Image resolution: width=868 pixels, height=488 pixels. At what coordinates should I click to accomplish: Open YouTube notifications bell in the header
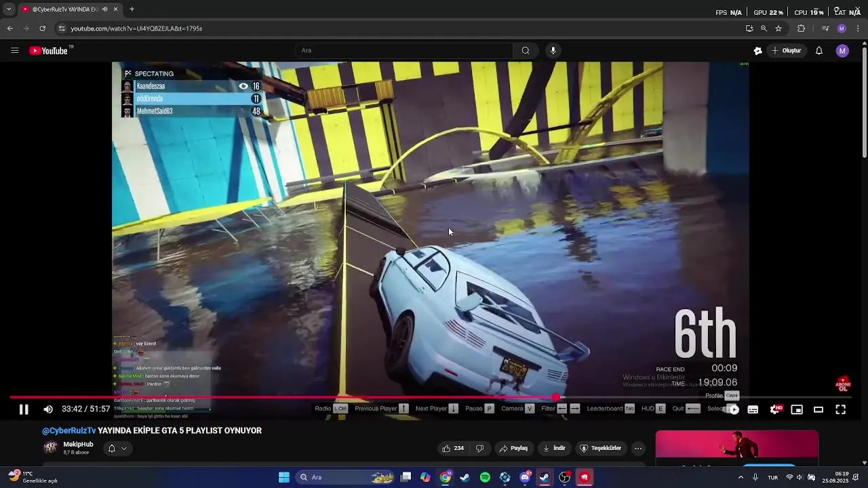pyautogui.click(x=819, y=51)
